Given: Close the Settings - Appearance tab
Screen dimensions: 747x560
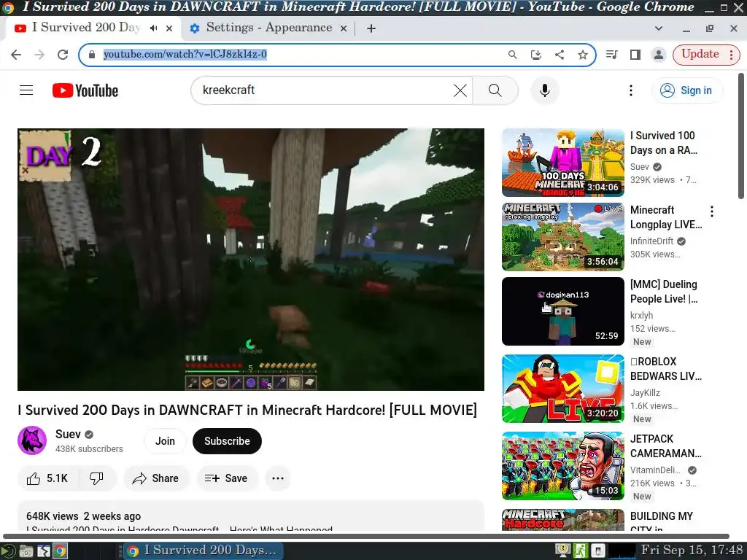Looking at the screenshot, I should [343, 28].
